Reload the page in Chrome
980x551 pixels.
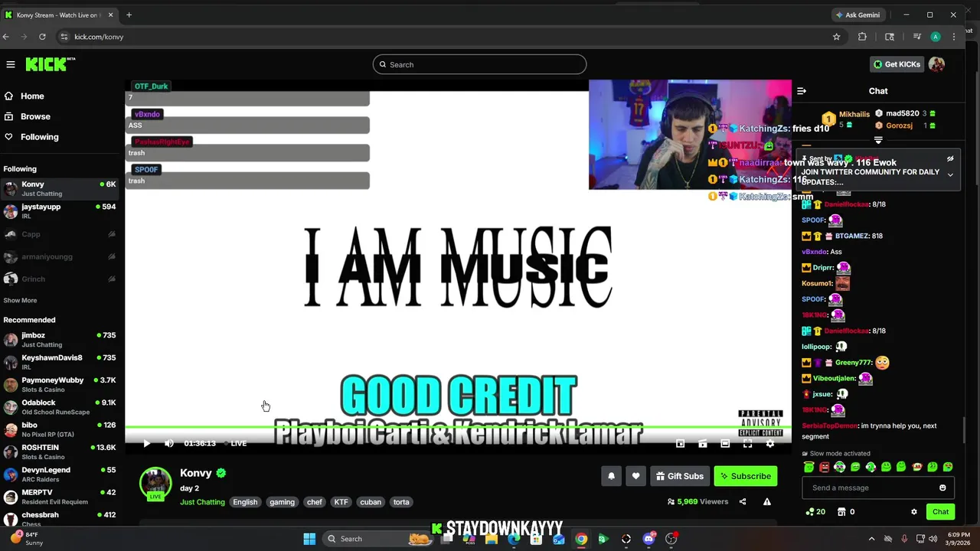coord(42,37)
